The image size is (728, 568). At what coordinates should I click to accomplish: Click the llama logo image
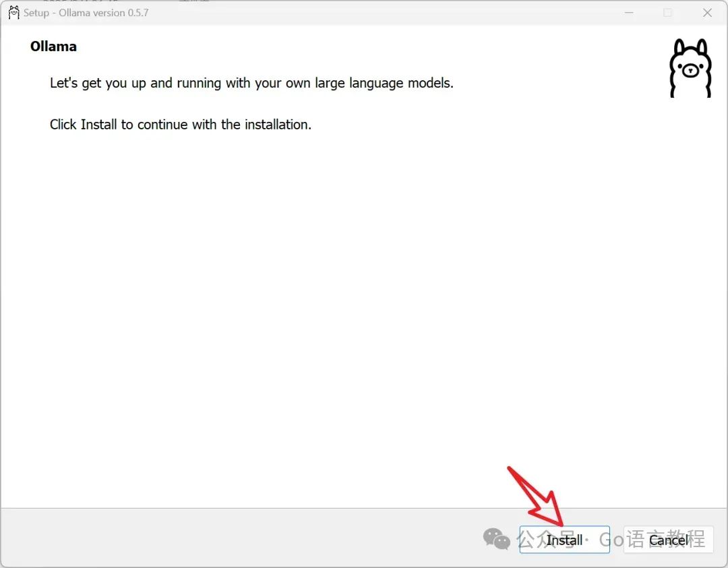click(690, 68)
